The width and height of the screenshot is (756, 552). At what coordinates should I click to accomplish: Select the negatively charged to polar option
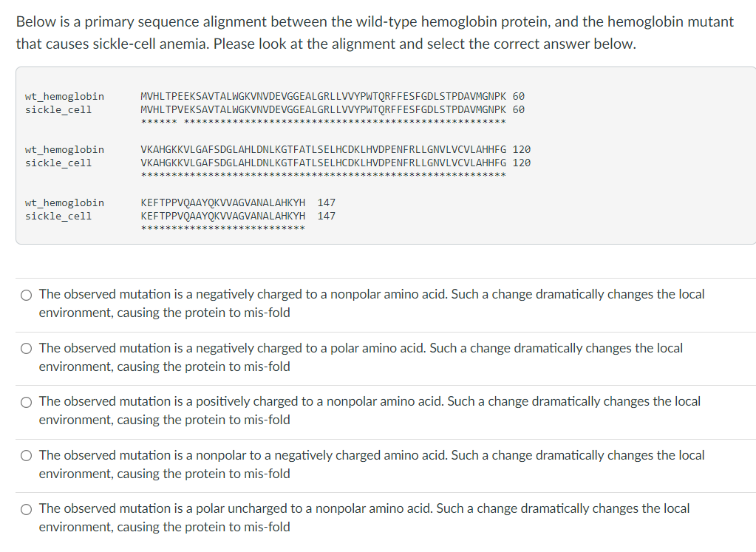point(26,348)
